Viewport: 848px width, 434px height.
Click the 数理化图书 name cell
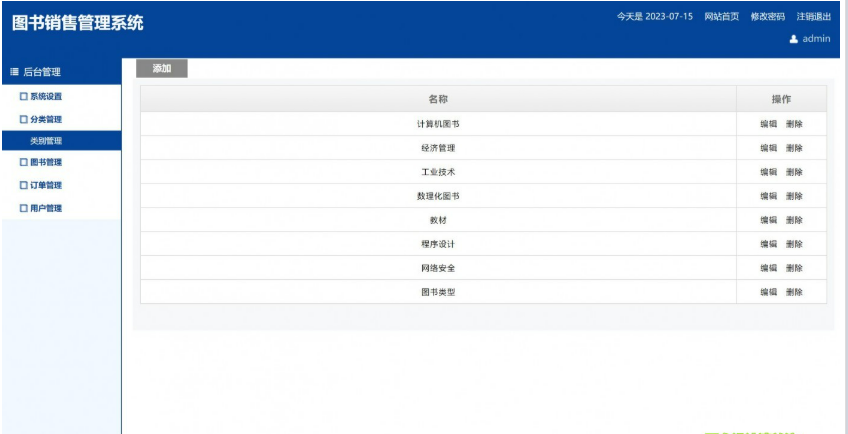438,196
